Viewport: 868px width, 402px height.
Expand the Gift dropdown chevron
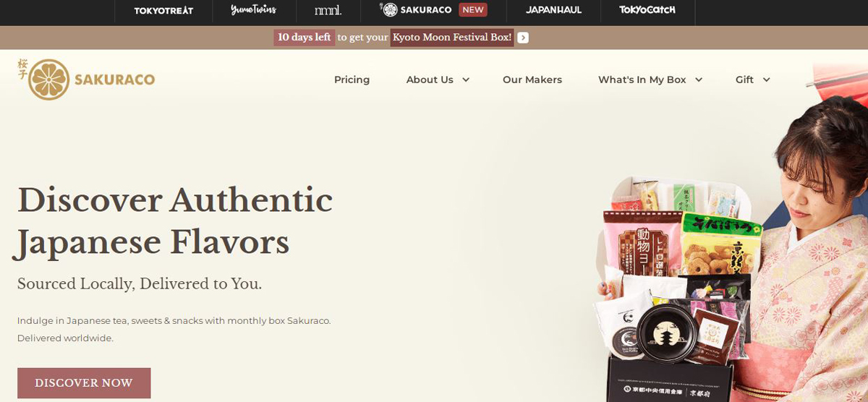coord(766,80)
